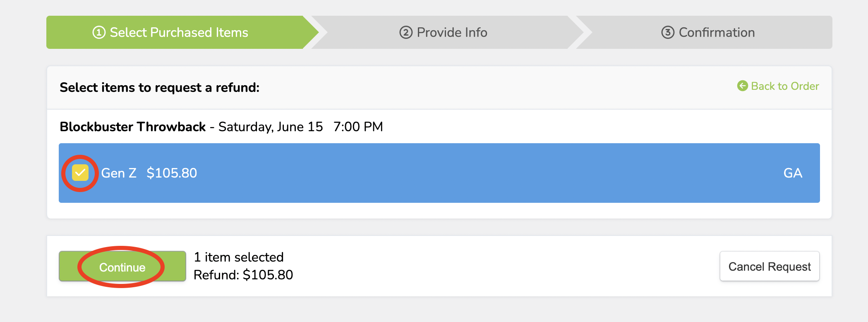Click the GA section label
868x322 pixels.
793,173
